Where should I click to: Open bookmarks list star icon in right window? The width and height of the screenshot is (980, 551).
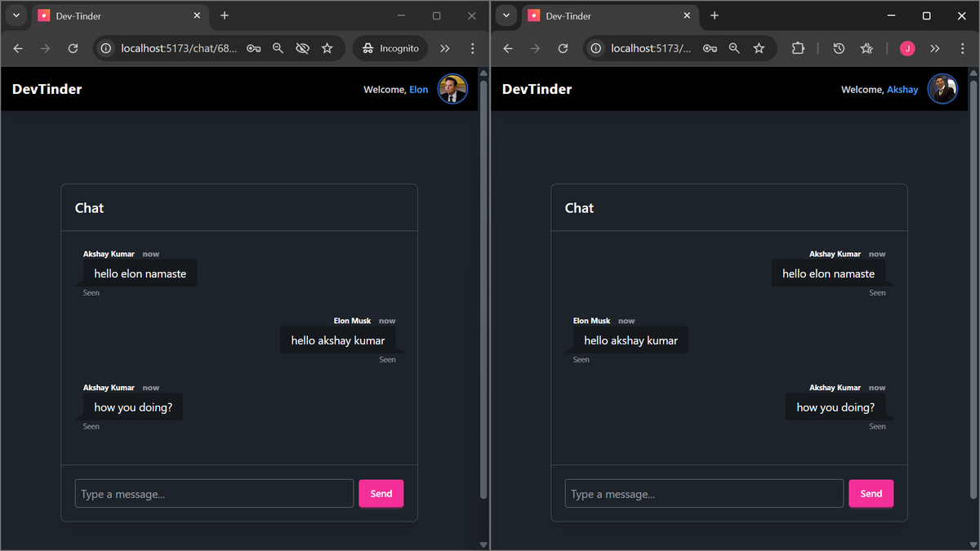(866, 48)
